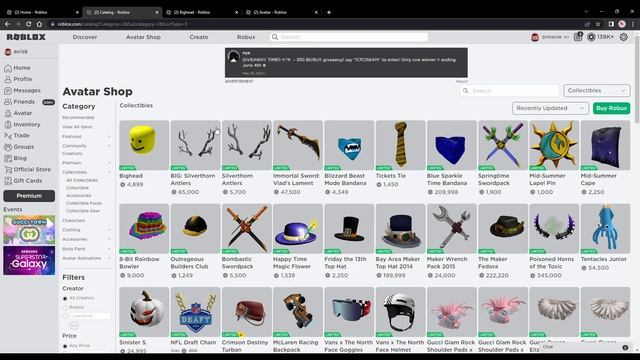Select the Roblox creator radio button
This screenshot has width=640, height=360.
(65, 307)
